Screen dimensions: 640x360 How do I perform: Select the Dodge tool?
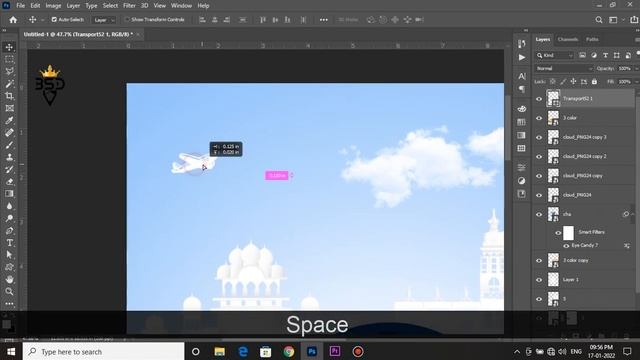(x=9, y=218)
